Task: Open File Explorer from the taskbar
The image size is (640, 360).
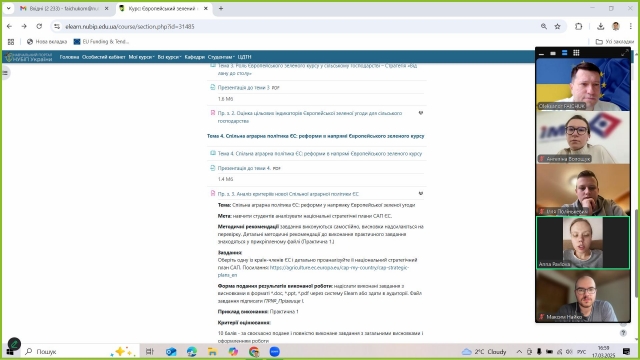Action: 213,351
